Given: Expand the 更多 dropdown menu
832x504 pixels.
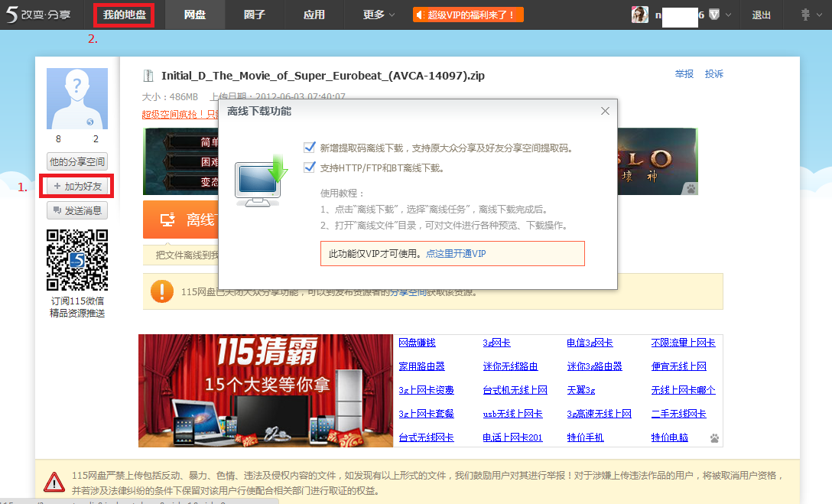Looking at the screenshot, I should coord(379,15).
